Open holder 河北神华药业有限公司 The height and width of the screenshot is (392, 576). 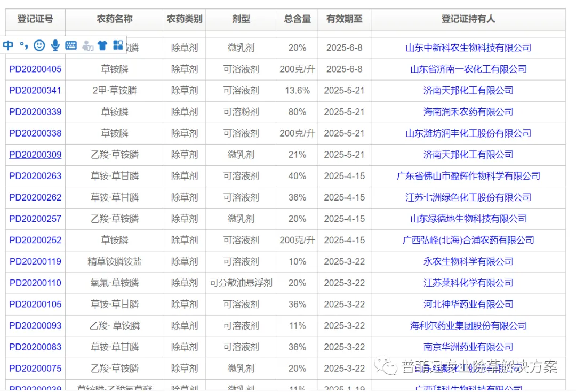point(468,304)
